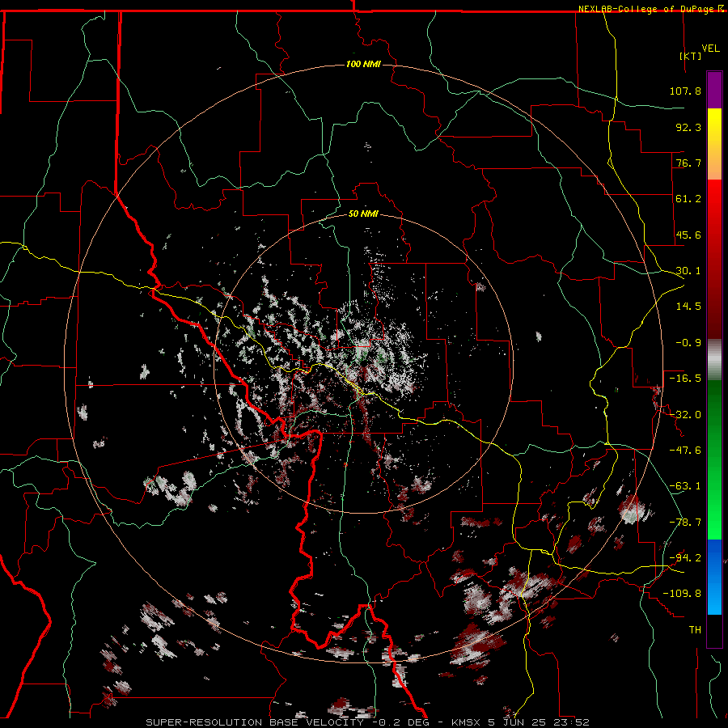The height and width of the screenshot is (728, 728).
Task: Click the green band of the color scale
Action: [714, 459]
